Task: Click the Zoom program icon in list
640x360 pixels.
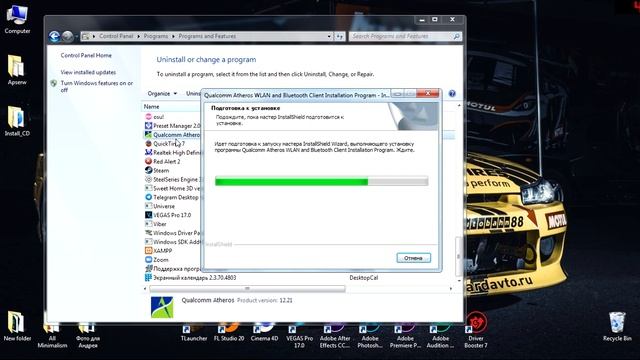Action: tap(149, 260)
